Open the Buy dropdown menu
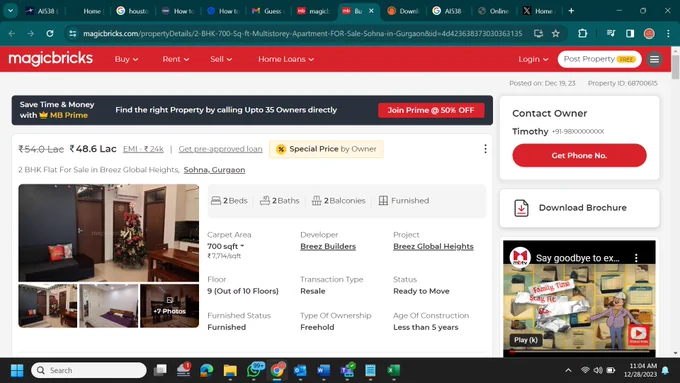The height and width of the screenshot is (383, 680). tap(126, 59)
